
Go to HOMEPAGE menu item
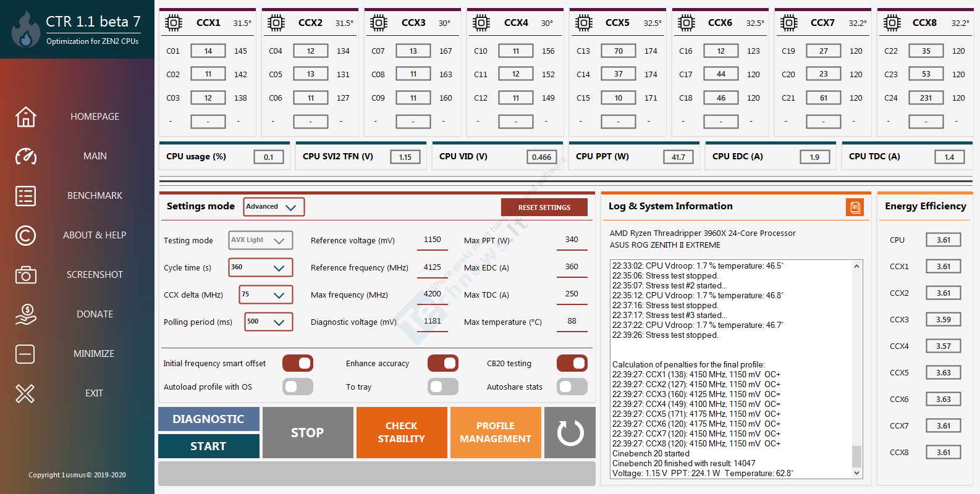click(x=95, y=117)
